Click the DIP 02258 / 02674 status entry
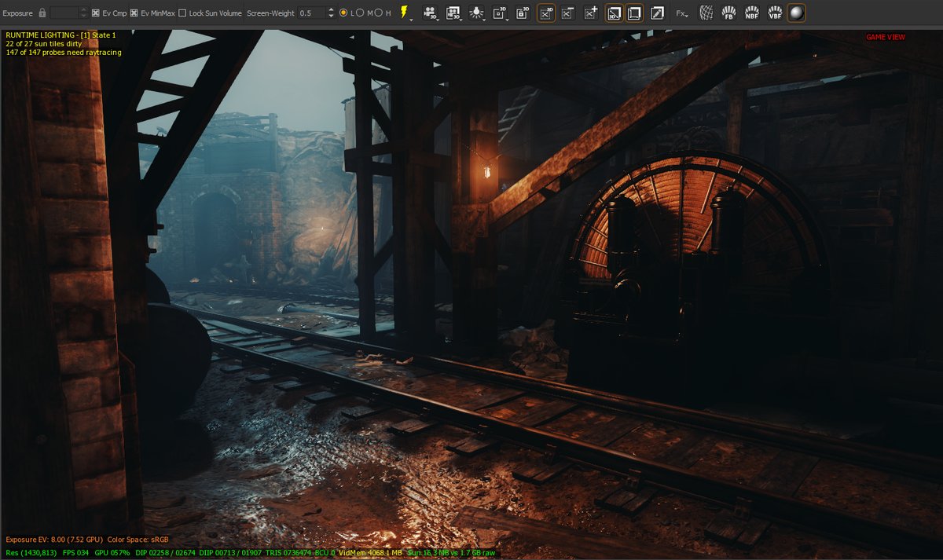This screenshot has height=560, width=943. tap(165, 553)
